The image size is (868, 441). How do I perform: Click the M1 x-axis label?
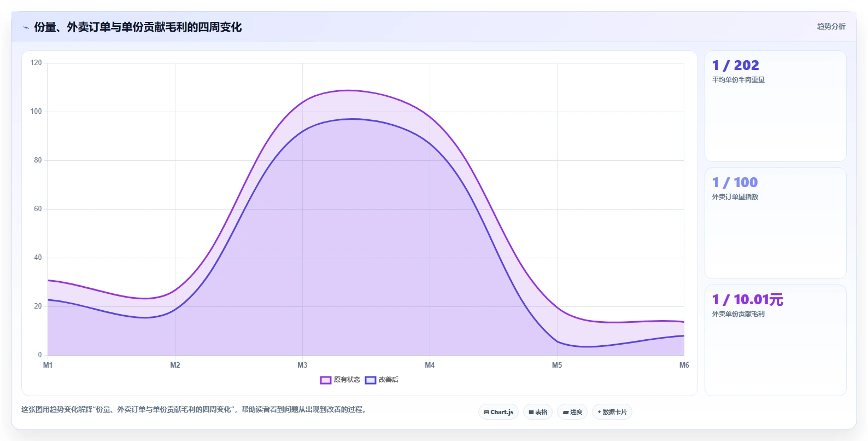tap(48, 365)
